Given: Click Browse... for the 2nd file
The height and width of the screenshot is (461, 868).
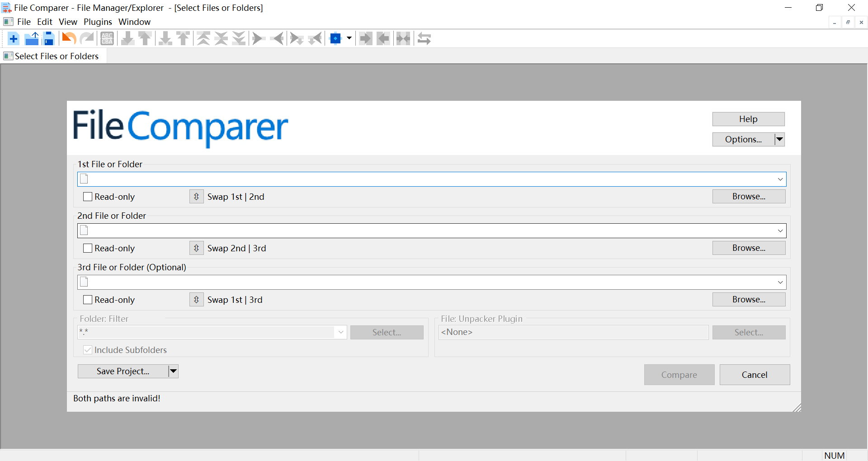Looking at the screenshot, I should tap(749, 248).
